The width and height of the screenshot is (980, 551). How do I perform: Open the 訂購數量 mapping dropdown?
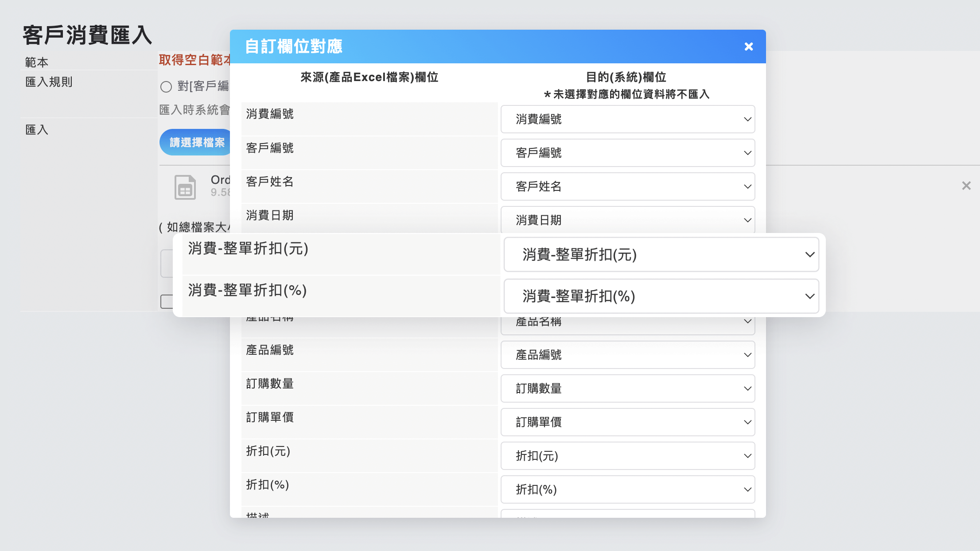(x=627, y=388)
